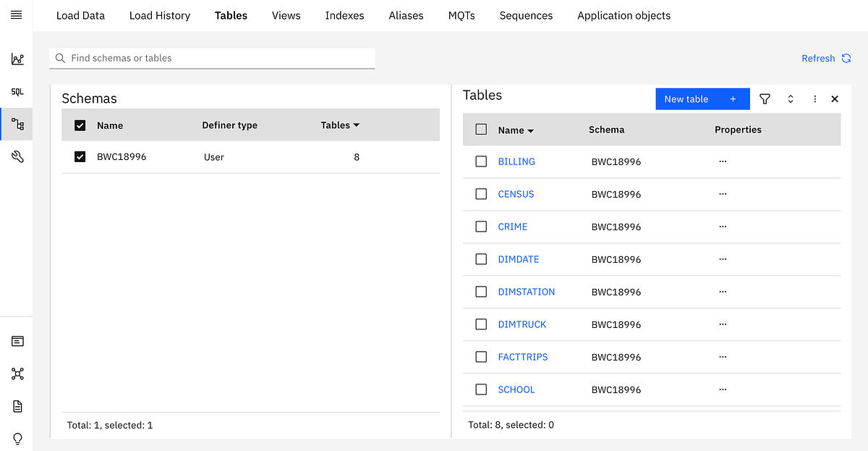Click the wrench administration icon in sidebar
868x451 pixels.
pos(17,156)
